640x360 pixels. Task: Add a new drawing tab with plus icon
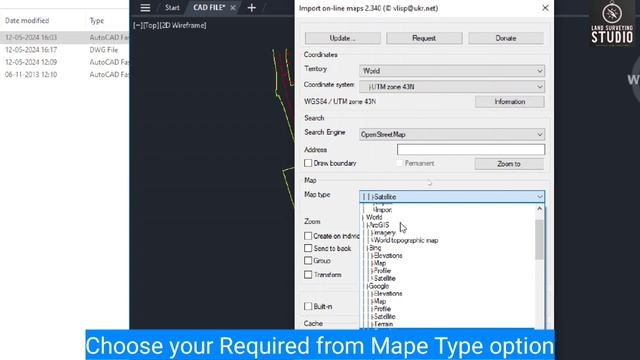coord(251,8)
